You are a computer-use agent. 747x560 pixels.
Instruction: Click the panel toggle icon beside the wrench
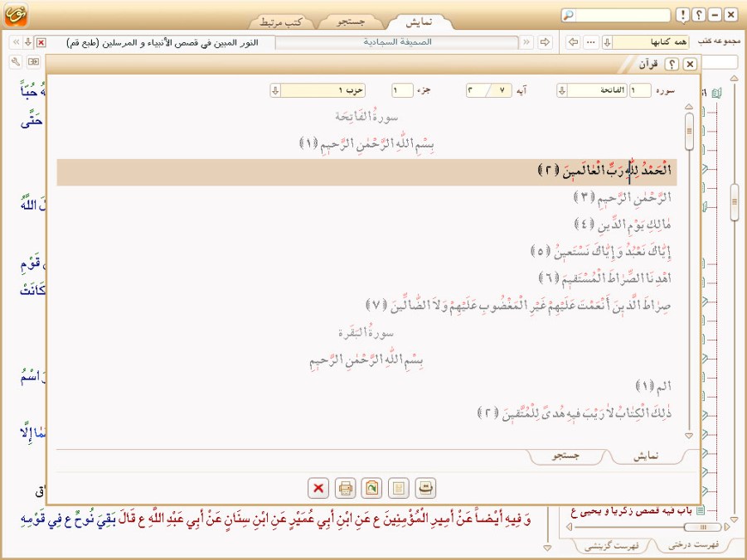click(x=33, y=61)
